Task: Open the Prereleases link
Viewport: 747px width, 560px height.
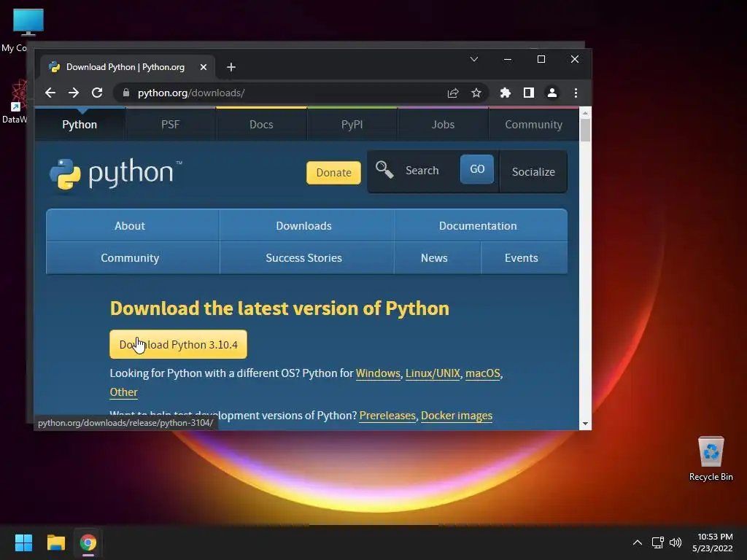Action: click(x=387, y=416)
